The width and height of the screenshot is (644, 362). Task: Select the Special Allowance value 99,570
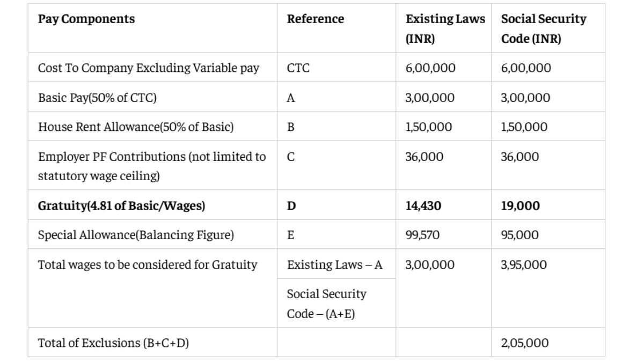click(x=422, y=235)
